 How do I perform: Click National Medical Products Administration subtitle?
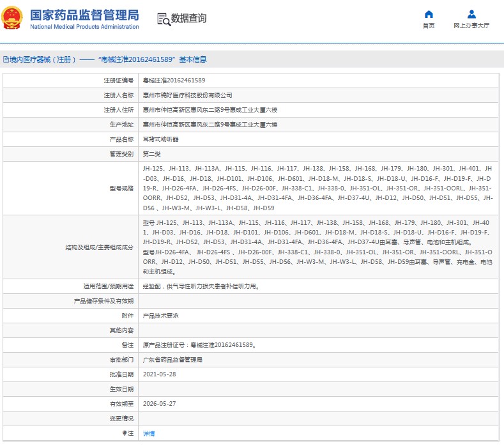click(x=84, y=27)
